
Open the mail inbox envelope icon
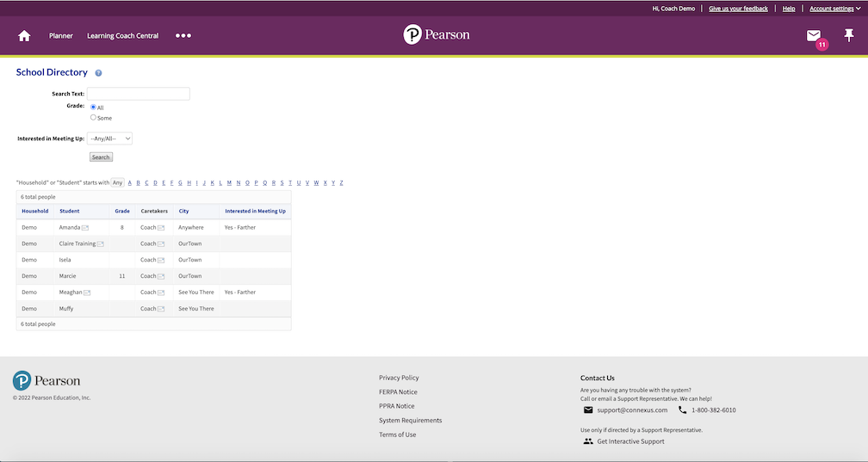pos(813,35)
